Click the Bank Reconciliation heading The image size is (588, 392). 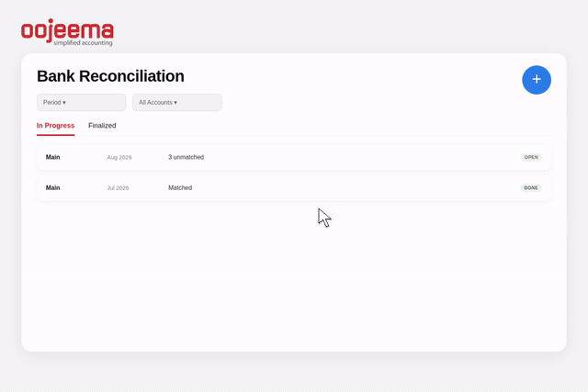pyautogui.click(x=110, y=76)
